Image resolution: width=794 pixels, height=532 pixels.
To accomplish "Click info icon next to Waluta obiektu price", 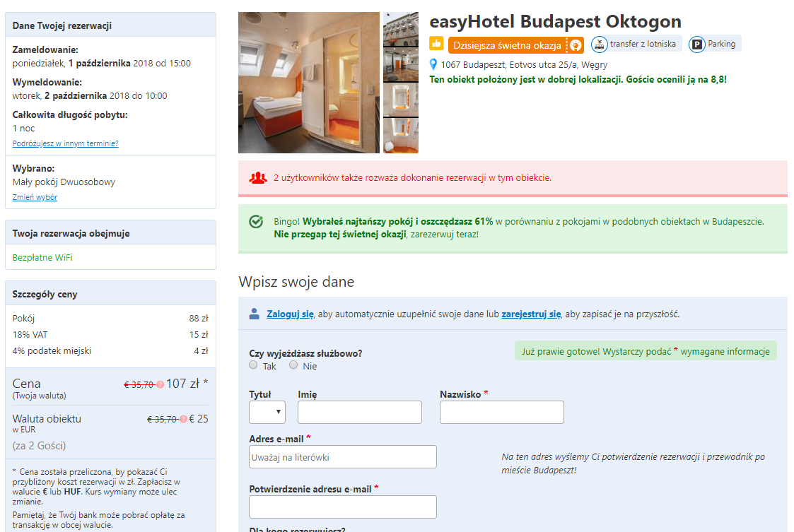I will tap(183, 419).
